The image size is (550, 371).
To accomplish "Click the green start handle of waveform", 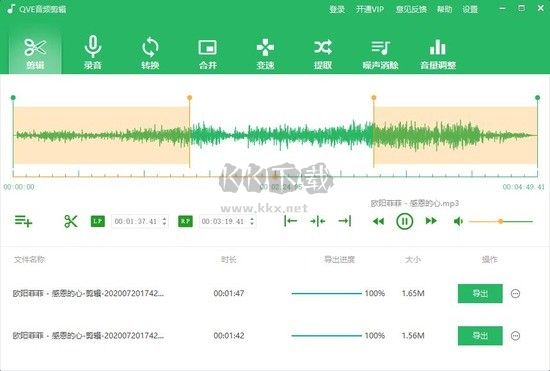I will click(x=13, y=97).
